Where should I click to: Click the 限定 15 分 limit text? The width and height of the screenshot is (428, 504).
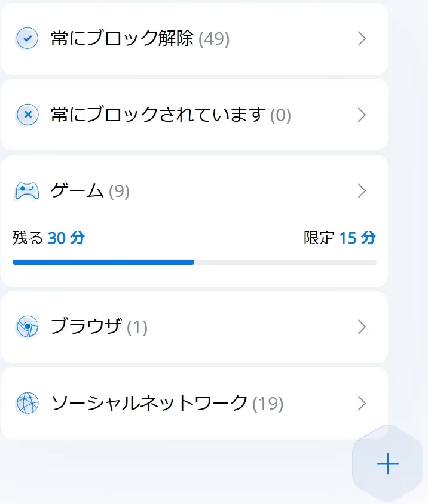[340, 238]
